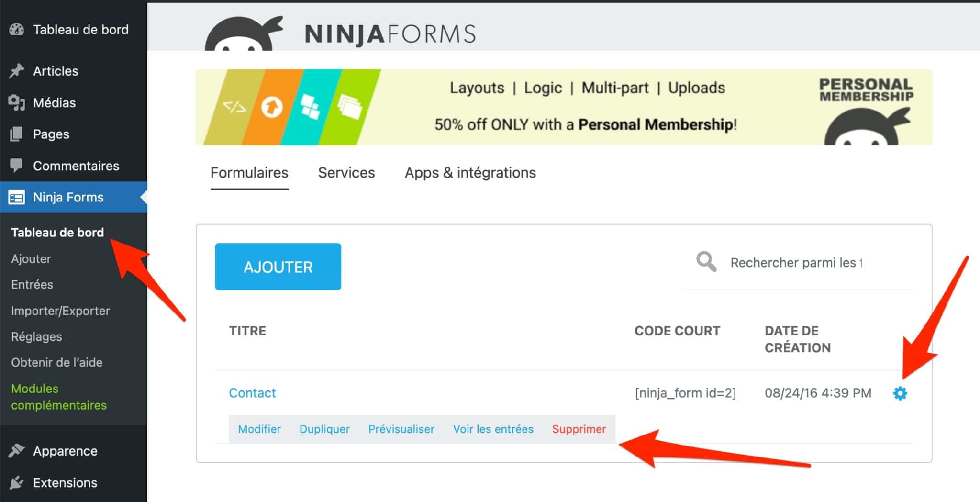This screenshot has height=502, width=980.
Task: Click the search magnifier icon
Action: [706, 262]
